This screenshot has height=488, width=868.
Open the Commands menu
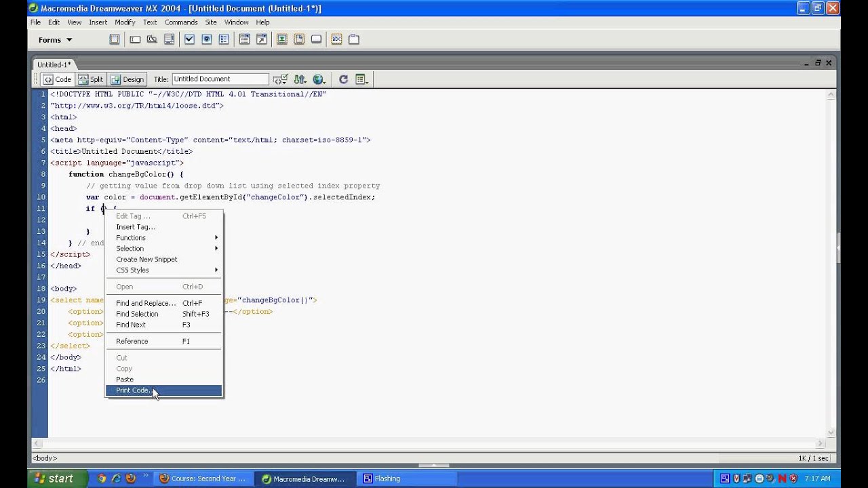(181, 22)
